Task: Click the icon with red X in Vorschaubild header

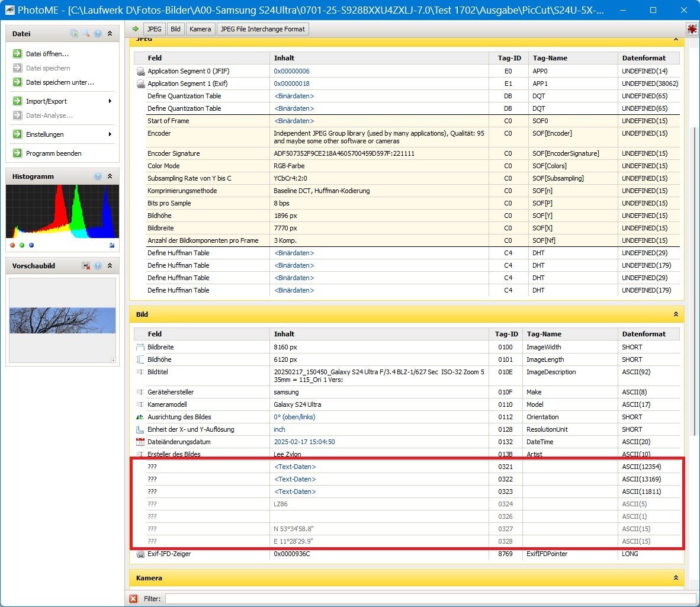Action: tap(86, 266)
